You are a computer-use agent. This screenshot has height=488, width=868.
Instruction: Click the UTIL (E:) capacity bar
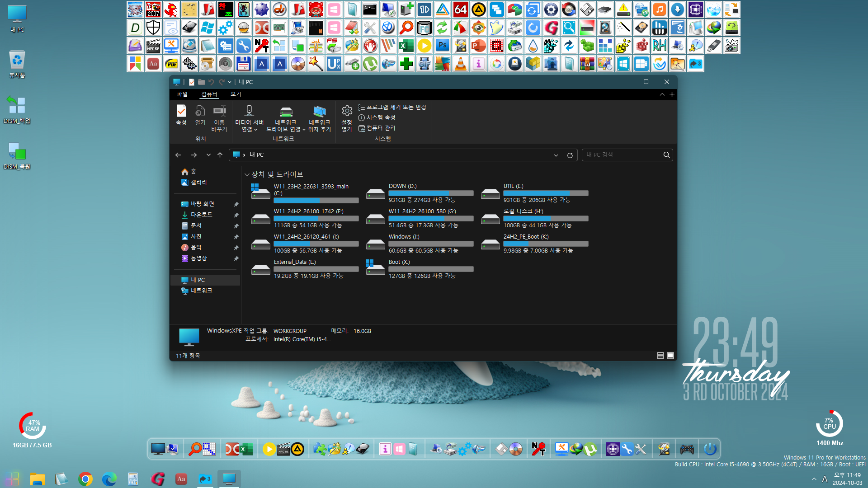point(546,193)
